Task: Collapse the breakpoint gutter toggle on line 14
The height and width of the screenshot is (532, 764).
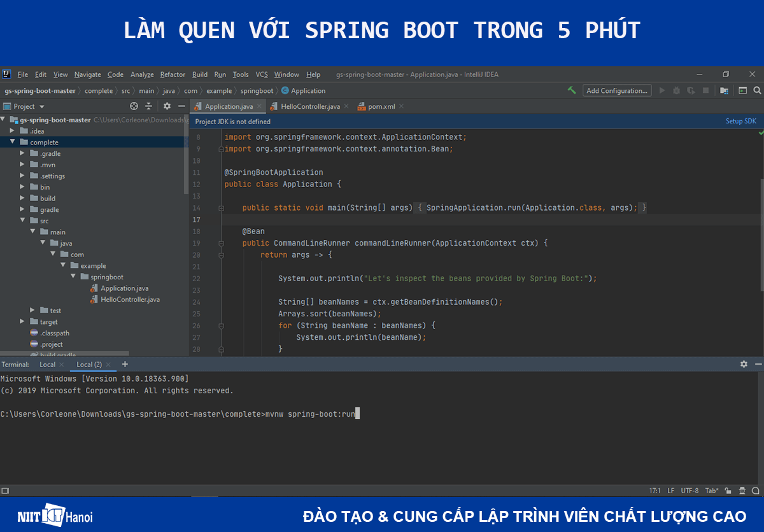Action: tap(221, 207)
